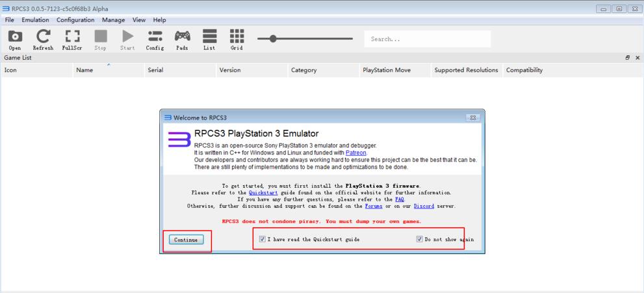Open the Configuration menu
The image size is (644, 293).
pos(75,19)
